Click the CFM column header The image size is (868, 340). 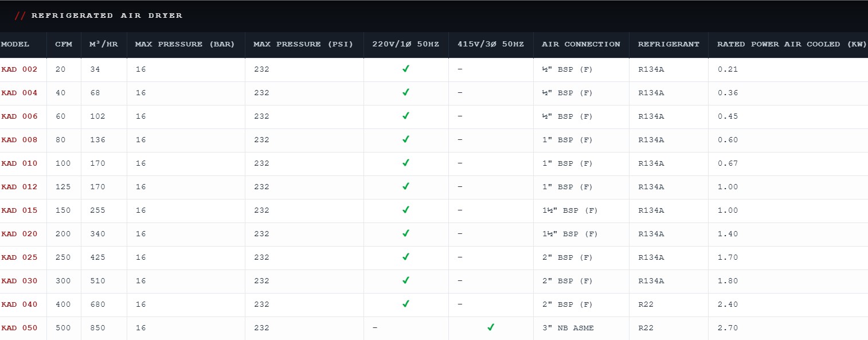point(64,44)
